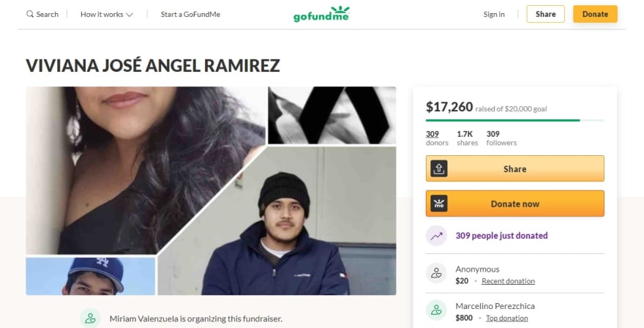This screenshot has height=328, width=644.
Task: Click the Donate now button
Action: [515, 204]
